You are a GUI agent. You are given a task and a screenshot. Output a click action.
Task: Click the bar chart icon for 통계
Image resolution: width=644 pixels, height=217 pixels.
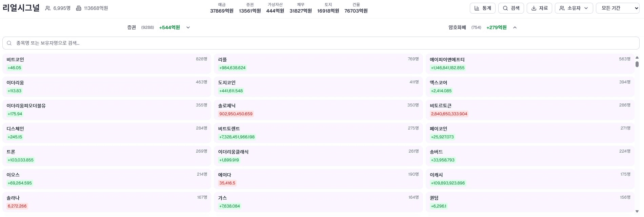(477, 8)
